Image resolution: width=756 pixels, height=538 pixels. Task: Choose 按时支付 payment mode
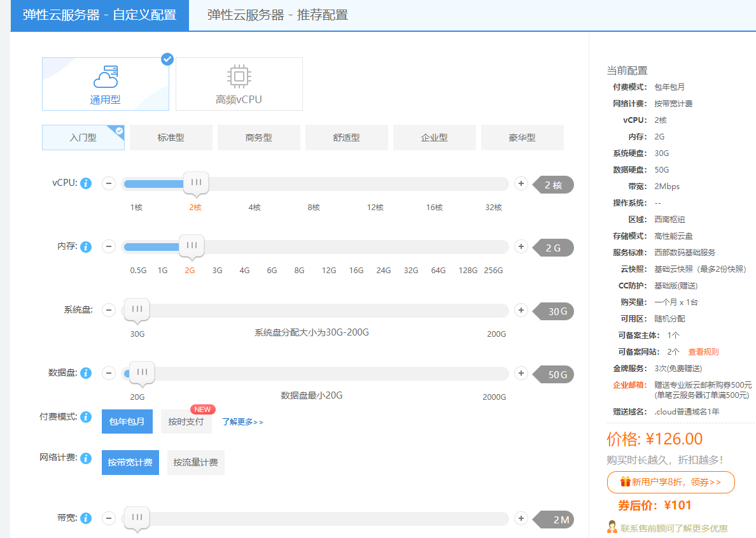click(x=186, y=421)
